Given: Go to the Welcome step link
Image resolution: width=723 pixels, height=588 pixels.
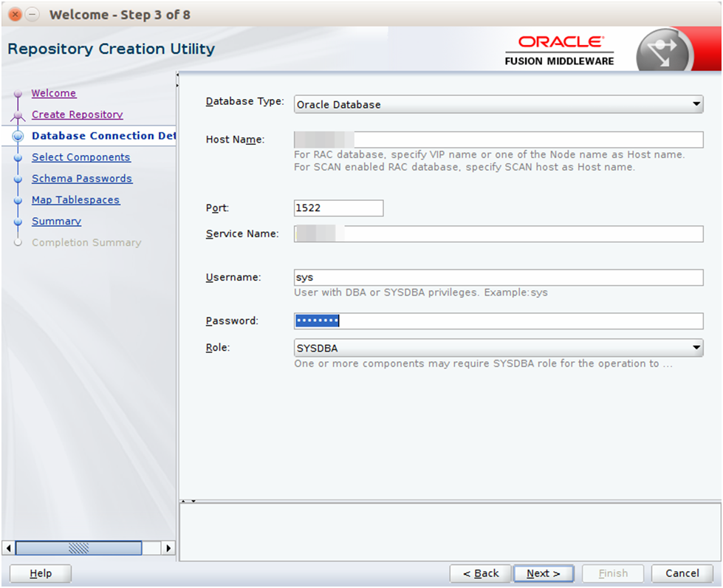Looking at the screenshot, I should 54,93.
